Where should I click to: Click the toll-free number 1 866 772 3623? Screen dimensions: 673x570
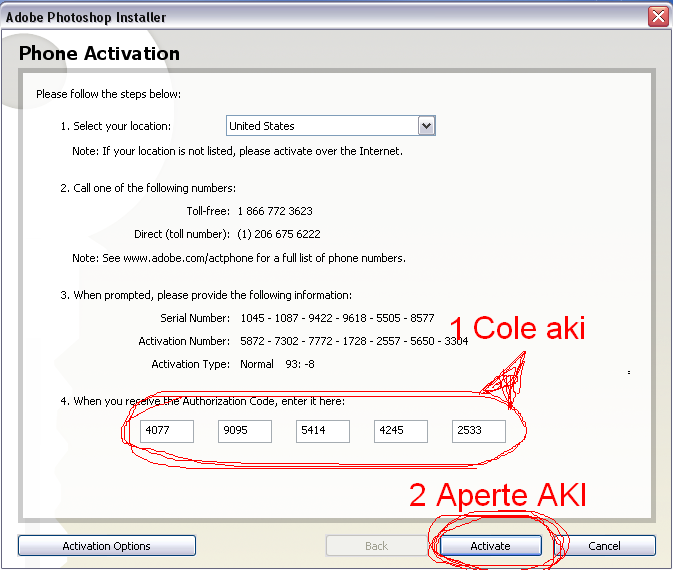pyautogui.click(x=275, y=211)
